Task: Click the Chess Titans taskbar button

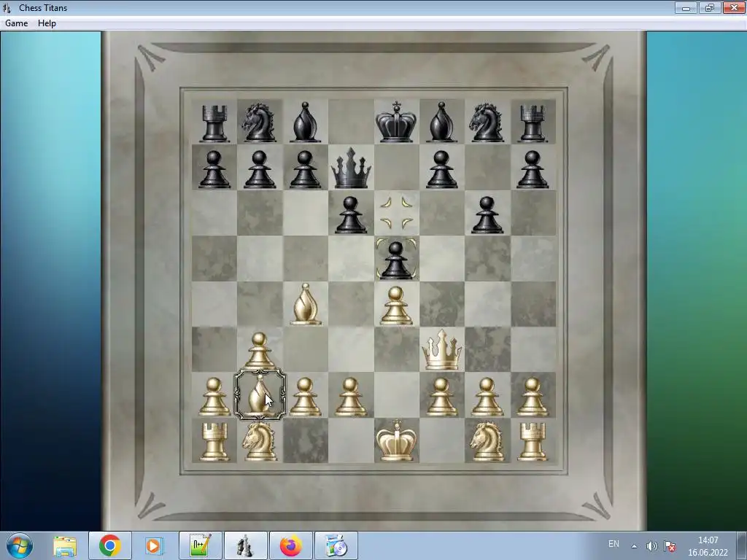Action: pos(245,545)
